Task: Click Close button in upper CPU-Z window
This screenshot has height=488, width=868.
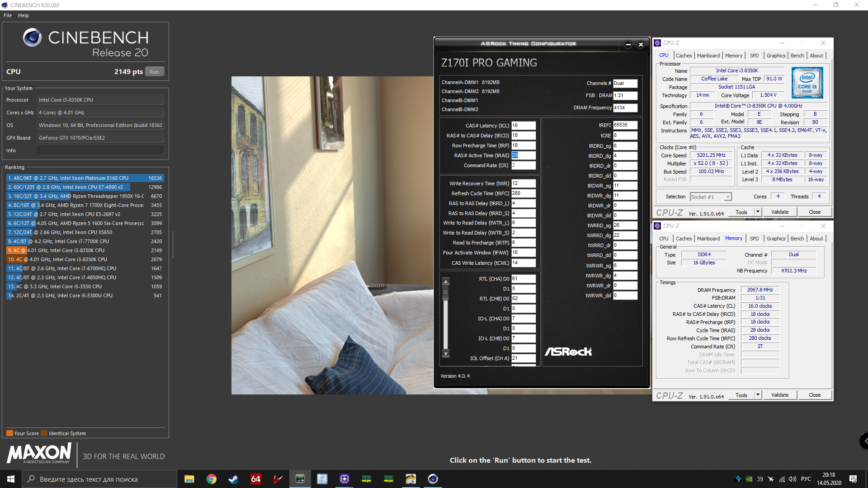Action: (x=815, y=212)
